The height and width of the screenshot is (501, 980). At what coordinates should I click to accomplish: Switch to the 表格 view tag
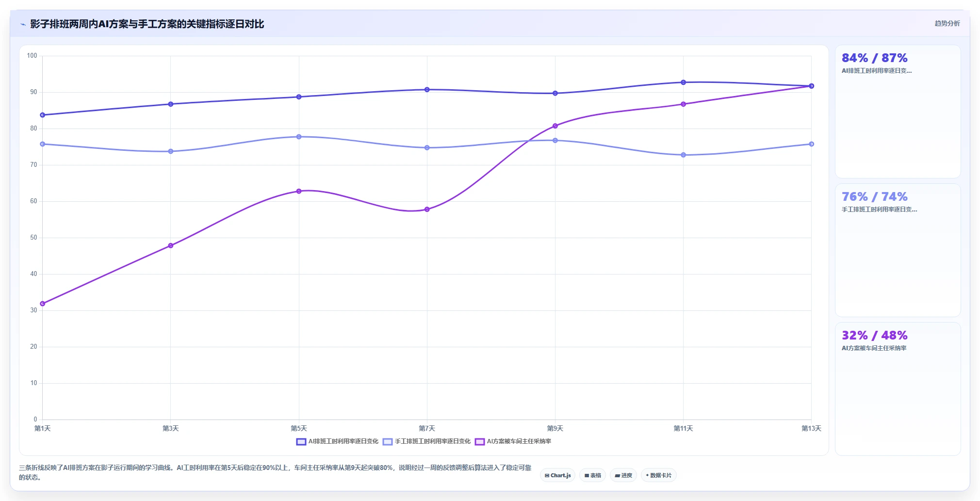[592, 475]
